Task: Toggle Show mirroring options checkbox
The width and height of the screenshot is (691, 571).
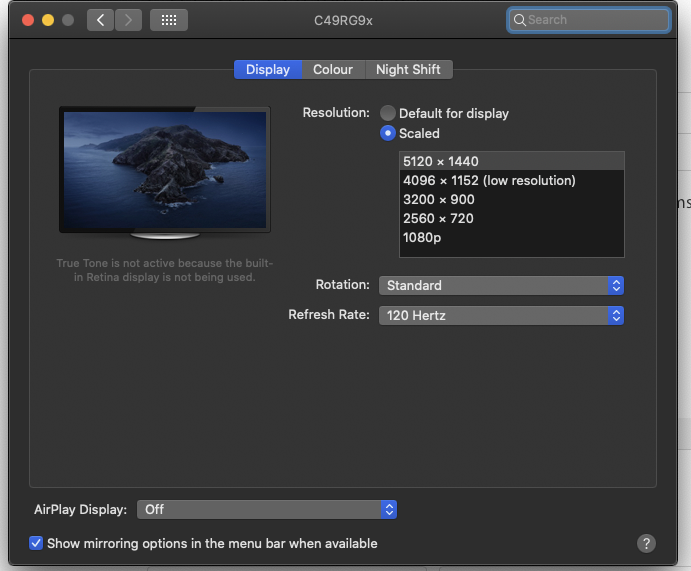Action: [x=36, y=543]
